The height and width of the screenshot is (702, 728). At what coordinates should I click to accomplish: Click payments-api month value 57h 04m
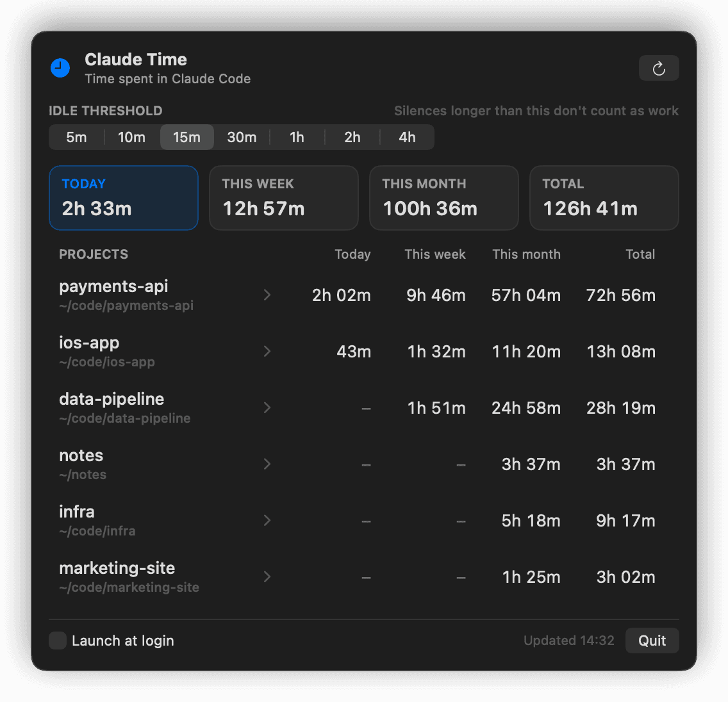(x=526, y=295)
